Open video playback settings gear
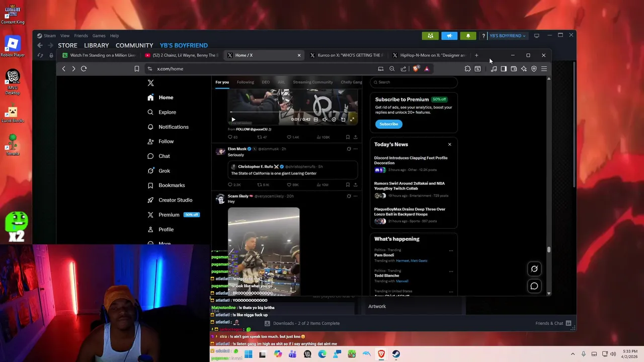Screen dimensions: 644x362 pos(334,120)
